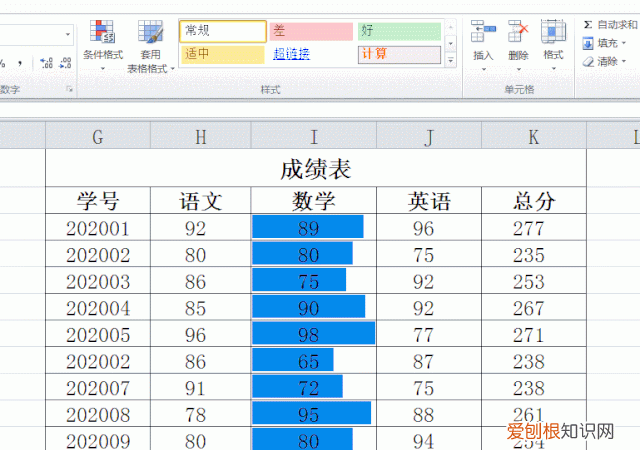Apply the 适中 yellow cell style
Image resolution: width=640 pixels, height=450 pixels.
point(223,54)
